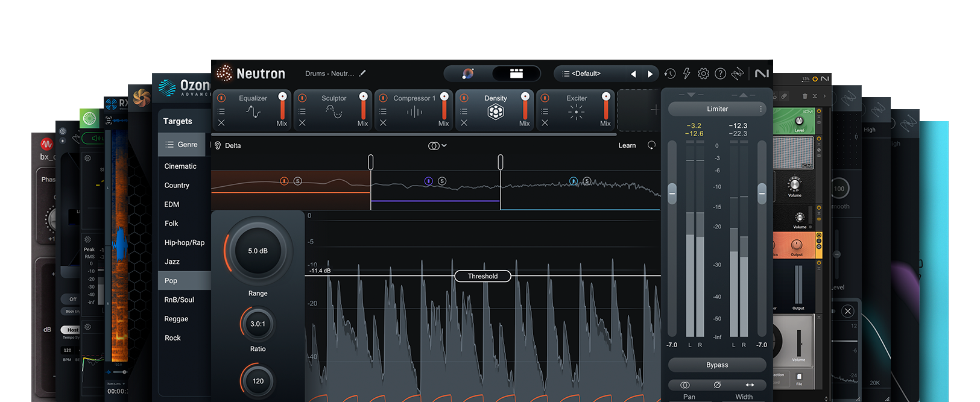This screenshot has height=402, width=980.
Task: Solo the orange low band
Action: coord(297,181)
